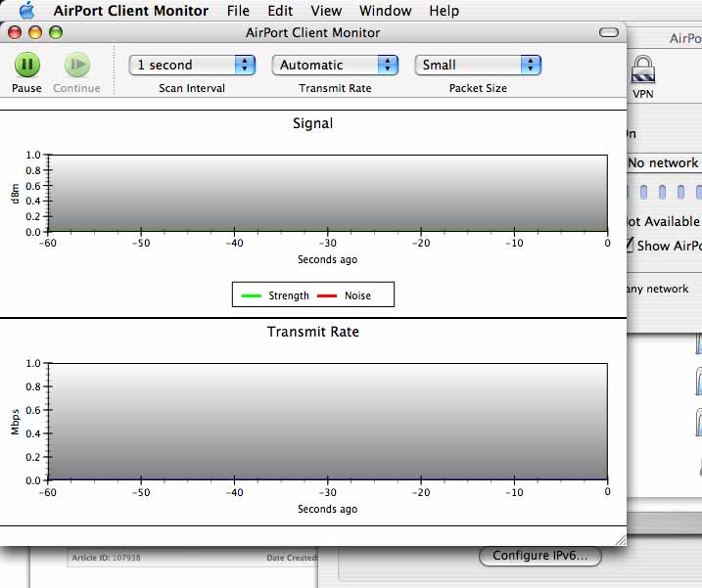
Task: Click the Mbps axis label on Transmit graph
Action: click(16, 422)
